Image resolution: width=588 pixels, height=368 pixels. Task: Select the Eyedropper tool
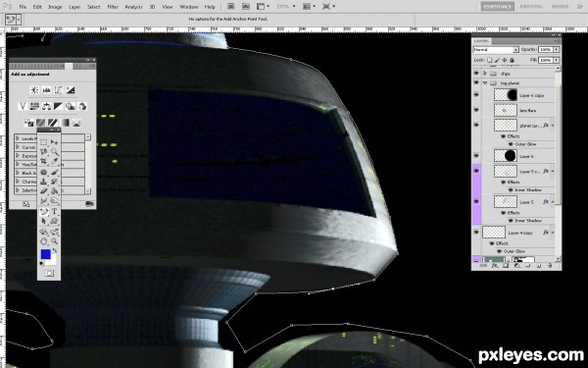(x=54, y=161)
